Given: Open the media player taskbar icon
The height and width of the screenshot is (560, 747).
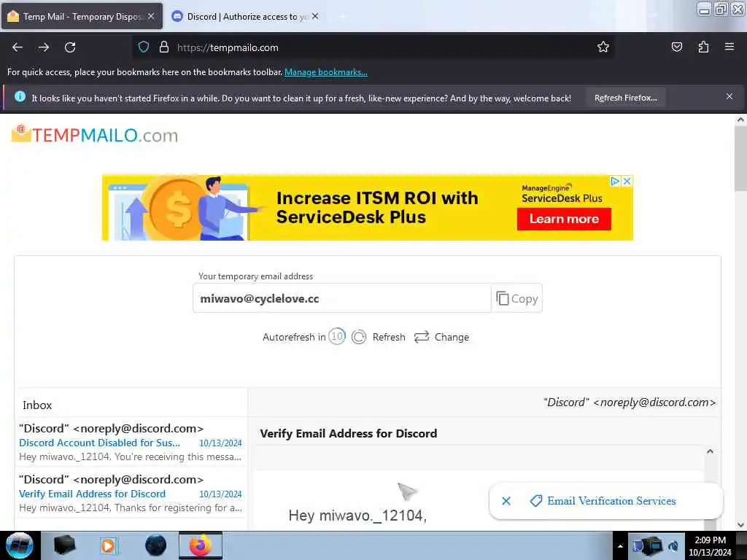Looking at the screenshot, I should [109, 545].
